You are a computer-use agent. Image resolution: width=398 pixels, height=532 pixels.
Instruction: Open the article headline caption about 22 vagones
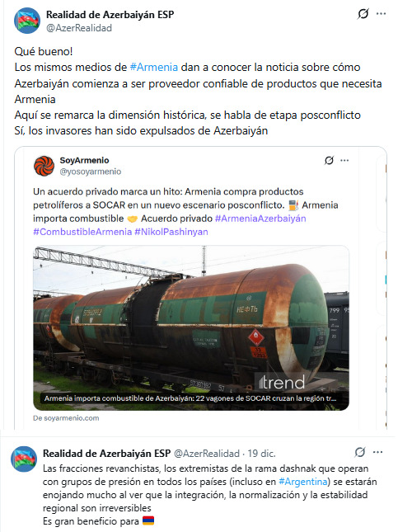click(190, 398)
